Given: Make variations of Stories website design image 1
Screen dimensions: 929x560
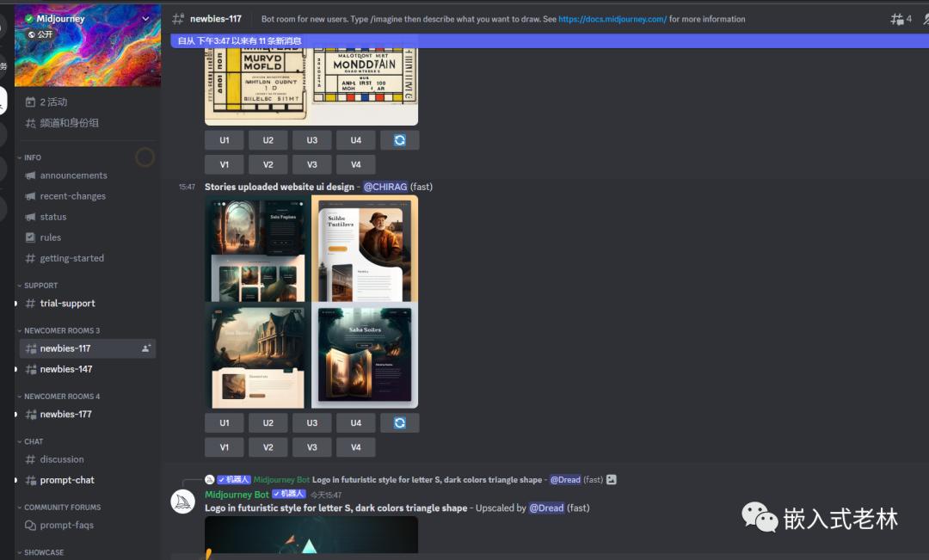Looking at the screenshot, I should [224, 447].
